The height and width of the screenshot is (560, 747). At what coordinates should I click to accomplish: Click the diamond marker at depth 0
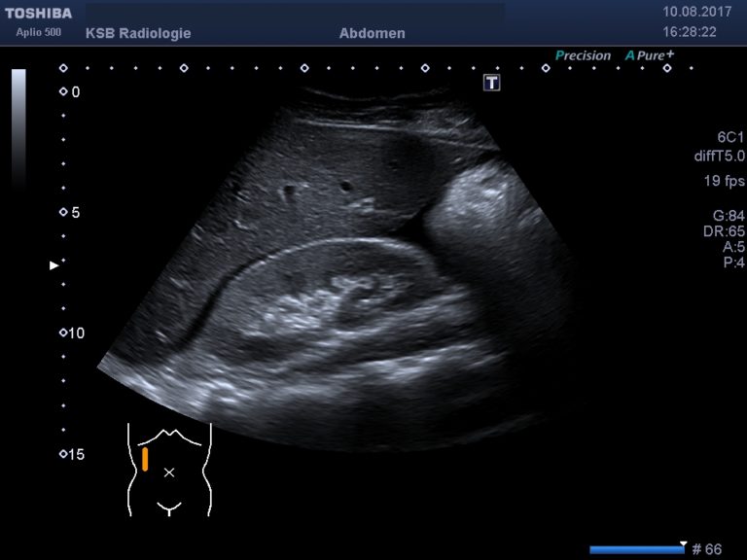[x=64, y=91]
